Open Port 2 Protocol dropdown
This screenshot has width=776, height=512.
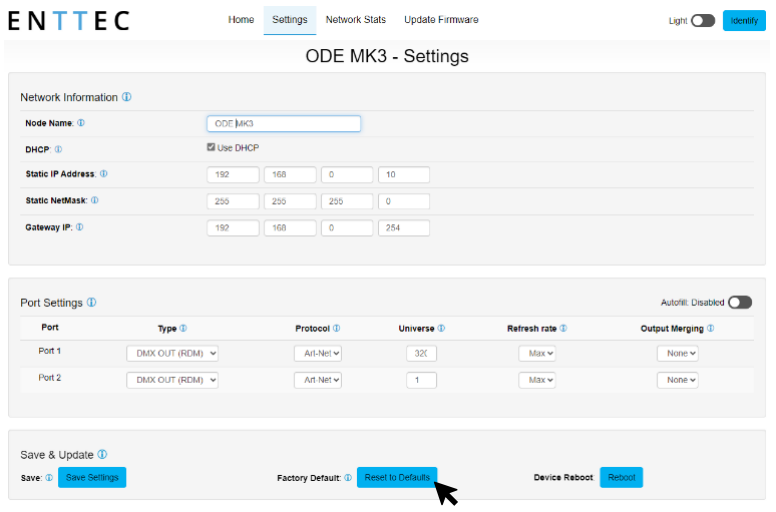[318, 380]
